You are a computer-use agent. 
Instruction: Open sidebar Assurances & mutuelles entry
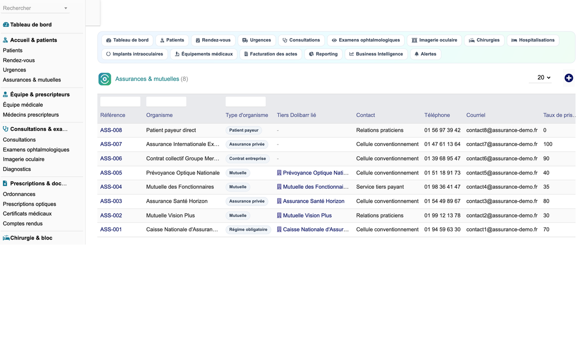(x=32, y=80)
